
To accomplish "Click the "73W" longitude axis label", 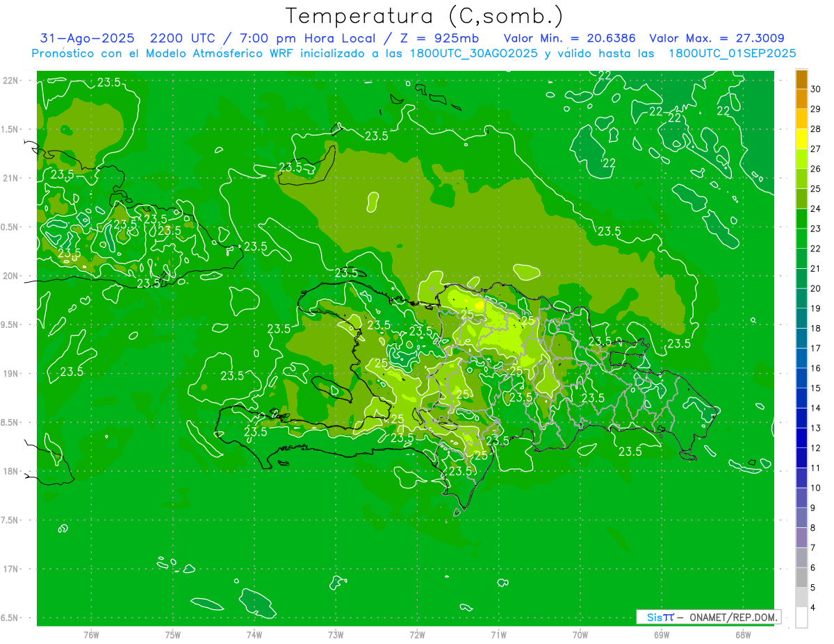I will (x=336, y=634).
